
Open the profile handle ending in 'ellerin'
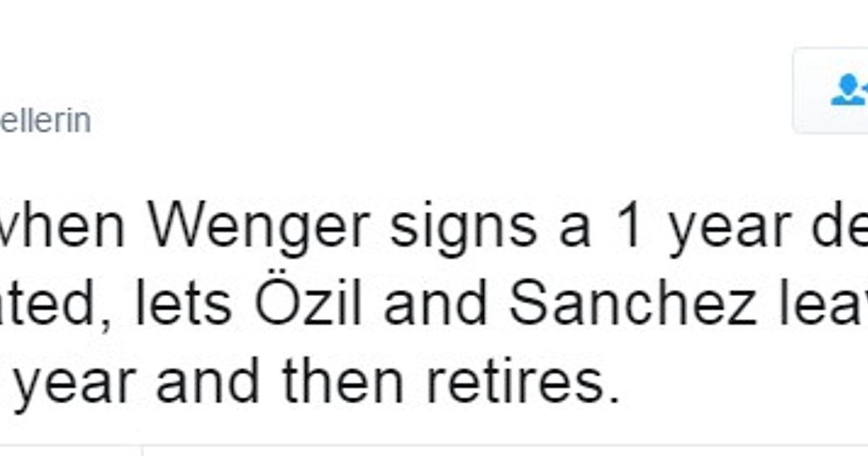click(x=45, y=122)
